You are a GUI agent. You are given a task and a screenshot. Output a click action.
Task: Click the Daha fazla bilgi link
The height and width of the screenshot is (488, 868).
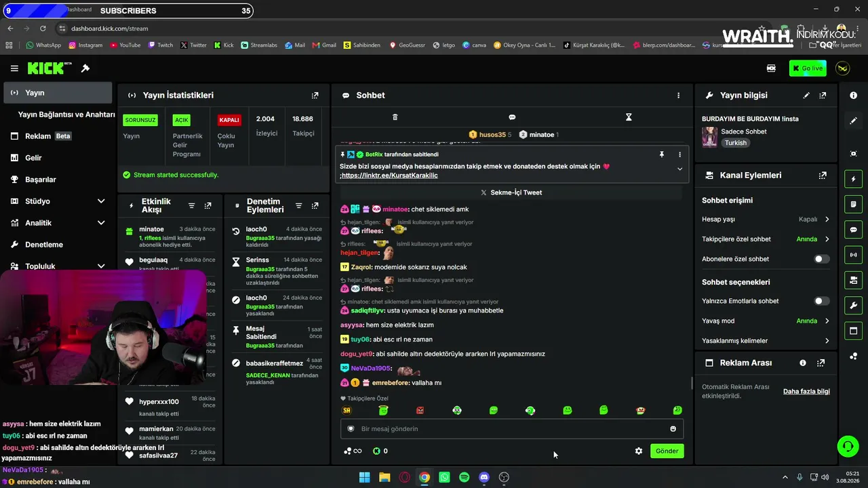click(x=806, y=392)
